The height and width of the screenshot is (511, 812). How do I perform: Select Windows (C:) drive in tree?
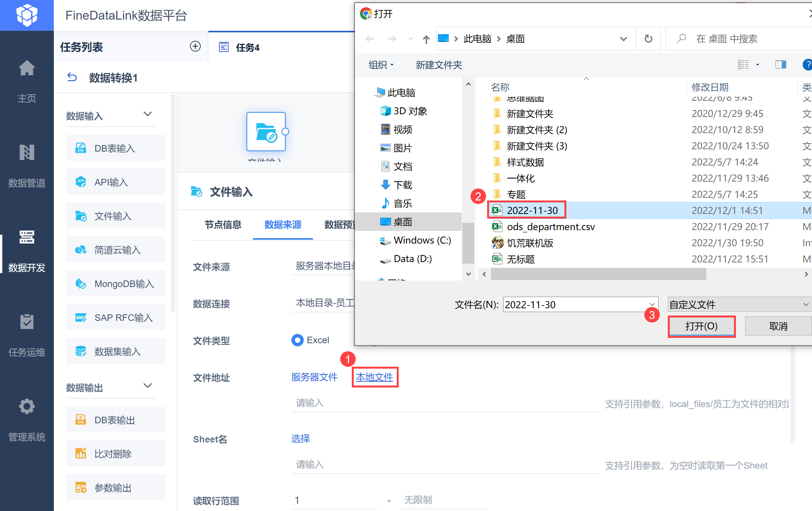pos(415,240)
